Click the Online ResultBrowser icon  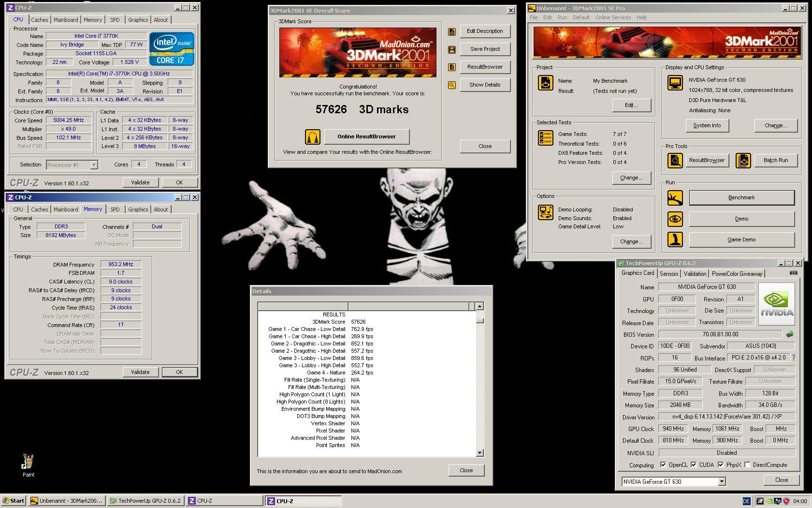(312, 137)
